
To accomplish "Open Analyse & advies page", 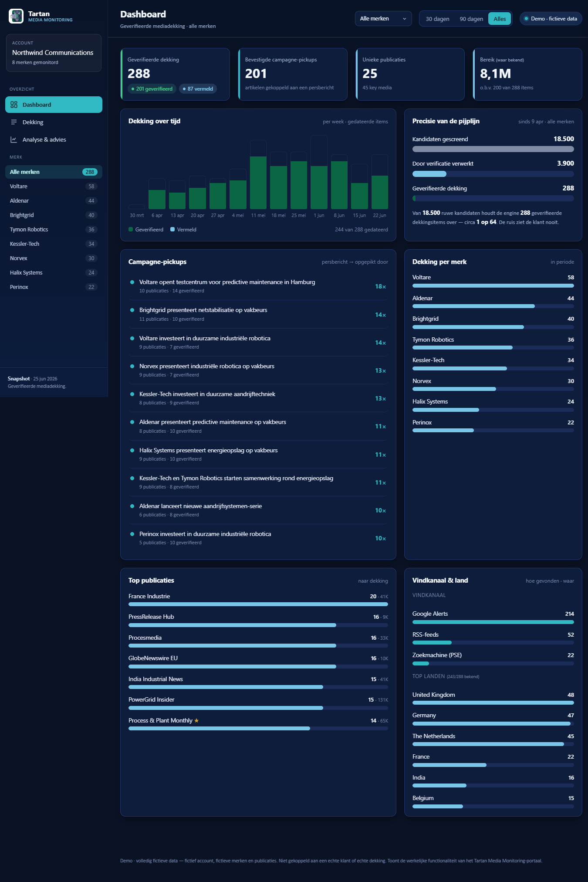I will point(54,139).
